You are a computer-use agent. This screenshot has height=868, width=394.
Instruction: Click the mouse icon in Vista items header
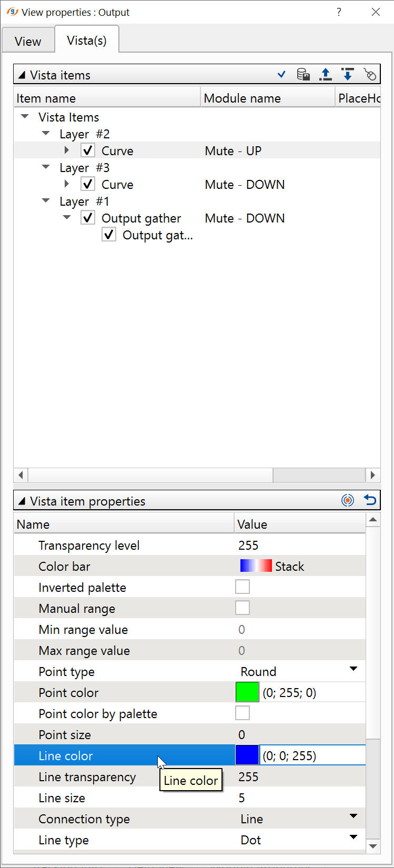click(x=370, y=75)
